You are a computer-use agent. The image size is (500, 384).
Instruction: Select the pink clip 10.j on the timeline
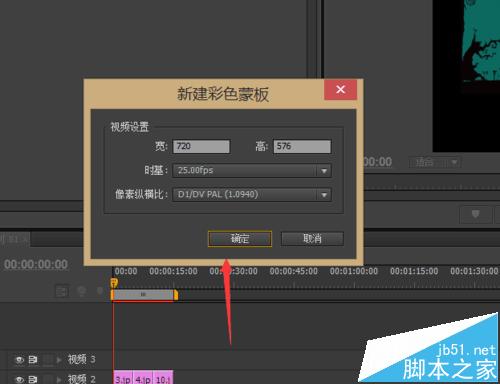point(163,377)
